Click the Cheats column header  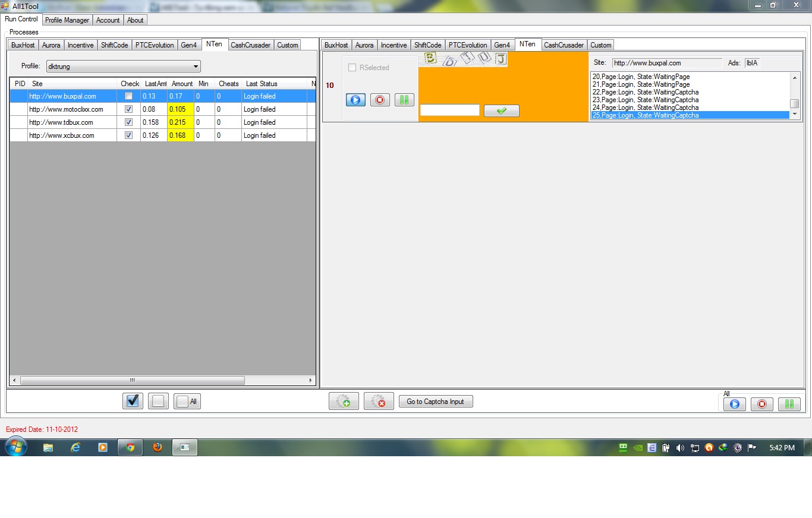228,84
